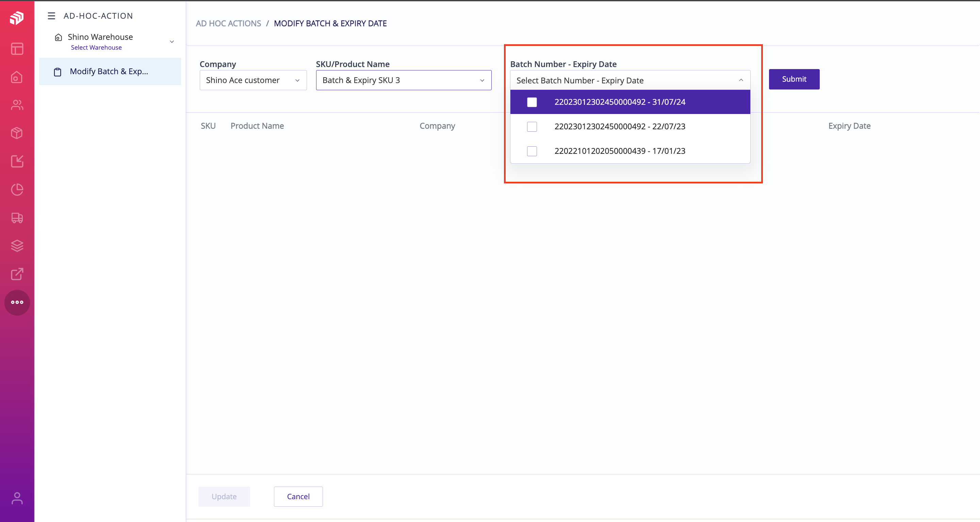
Task: Click the app logo icon
Action: tap(17, 17)
